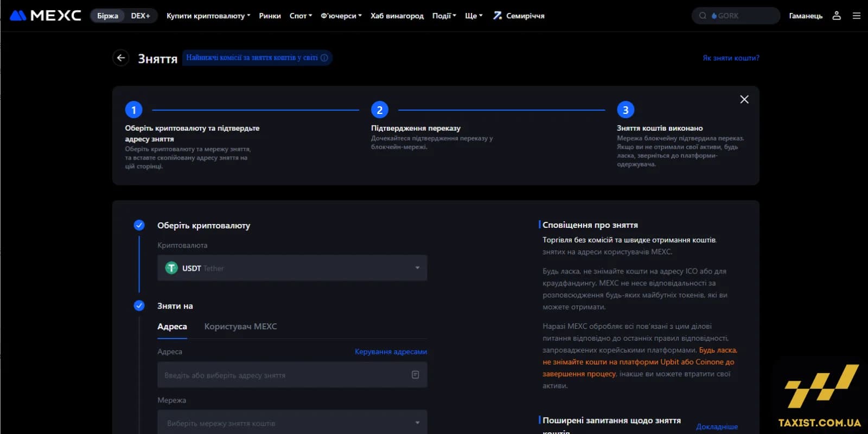Click checkmark beside Оберіть криптовалюту
Viewport: 868px width, 434px height.
tap(139, 225)
